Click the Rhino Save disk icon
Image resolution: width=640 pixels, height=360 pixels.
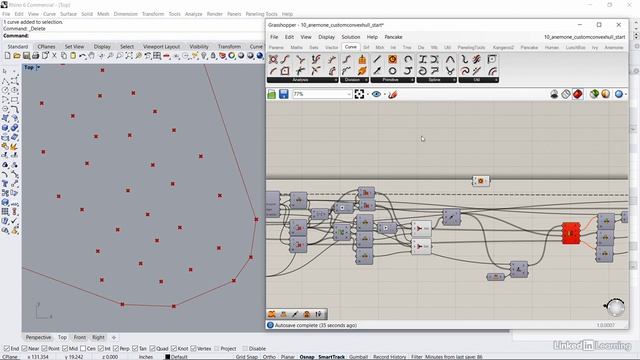click(x=26, y=56)
